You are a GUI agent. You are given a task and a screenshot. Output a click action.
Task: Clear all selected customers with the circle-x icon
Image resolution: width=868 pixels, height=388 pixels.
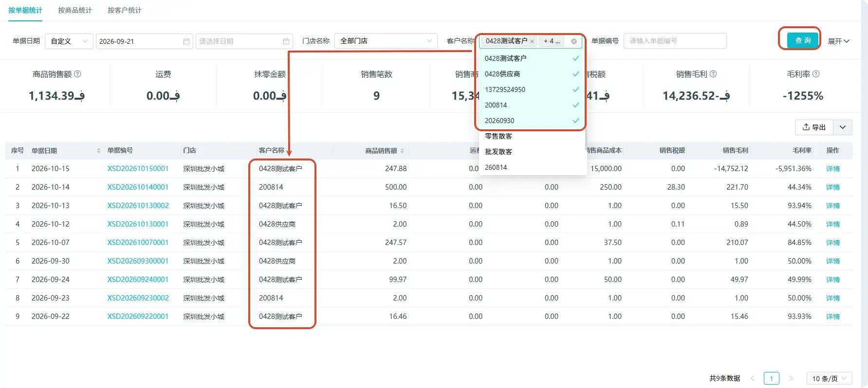pyautogui.click(x=574, y=41)
